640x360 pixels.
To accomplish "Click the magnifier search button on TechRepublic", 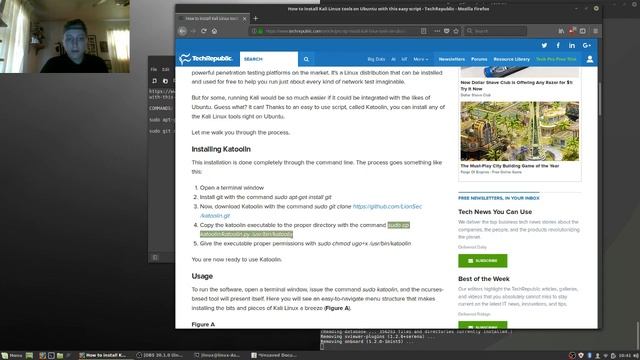I will (306, 59).
